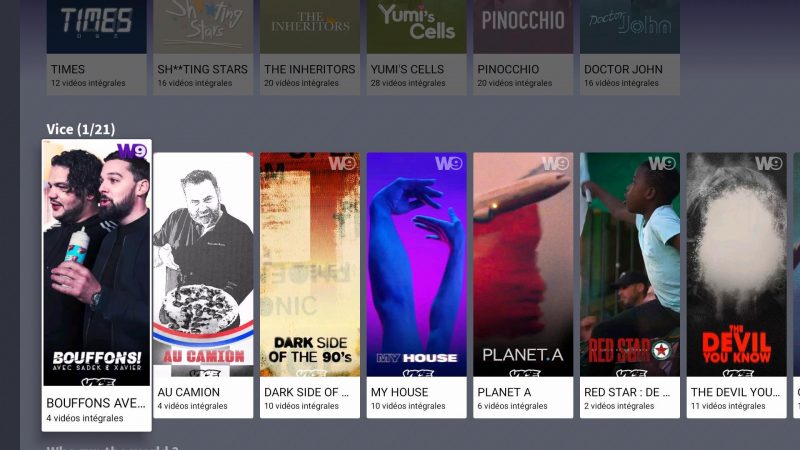This screenshot has height=450, width=800.
Task: Open The Inheritors series tile
Action: [310, 47]
